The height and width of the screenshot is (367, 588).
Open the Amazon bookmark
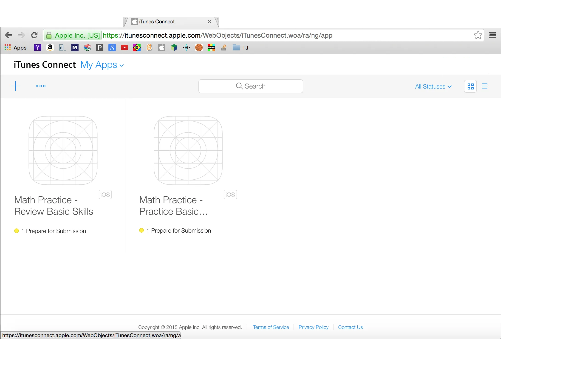[x=50, y=47]
